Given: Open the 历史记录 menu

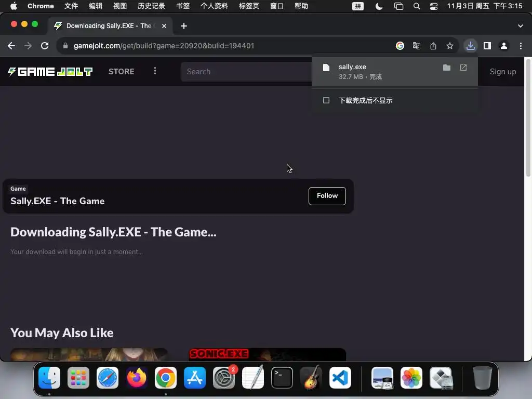Looking at the screenshot, I should coord(151,6).
